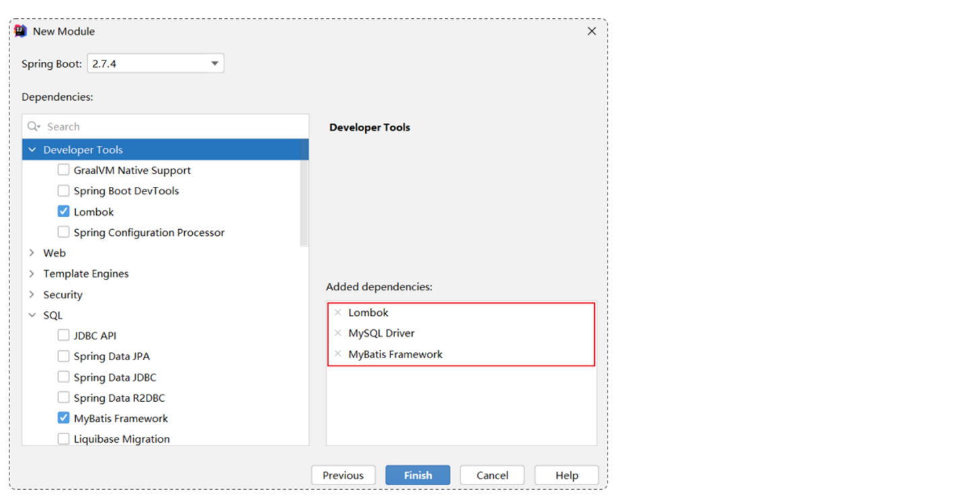Click the Help button
980x504 pixels.
(567, 475)
